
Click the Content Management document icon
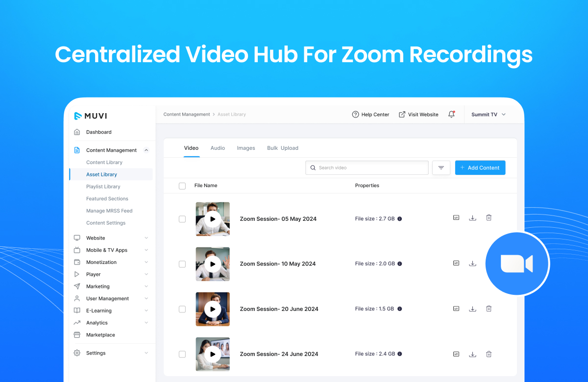point(77,150)
